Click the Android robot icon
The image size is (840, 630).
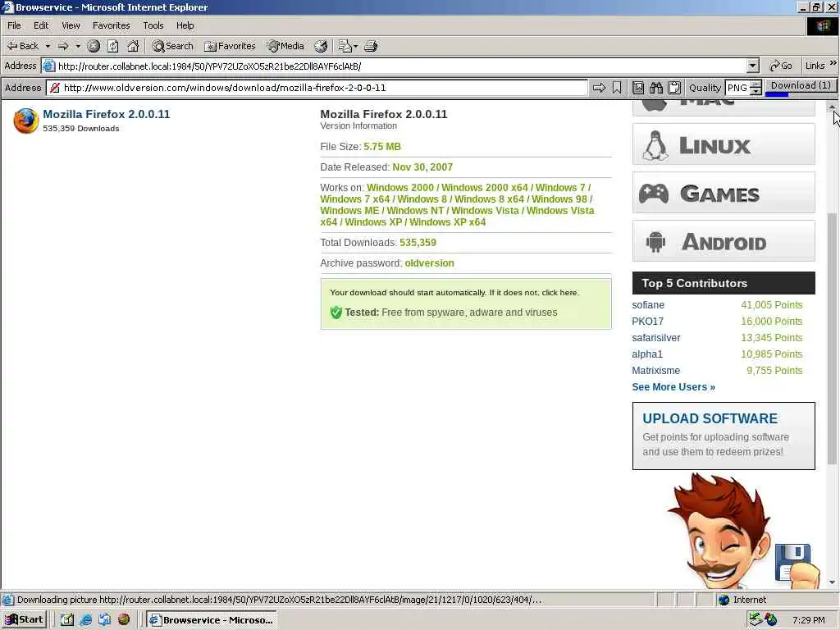(x=655, y=242)
